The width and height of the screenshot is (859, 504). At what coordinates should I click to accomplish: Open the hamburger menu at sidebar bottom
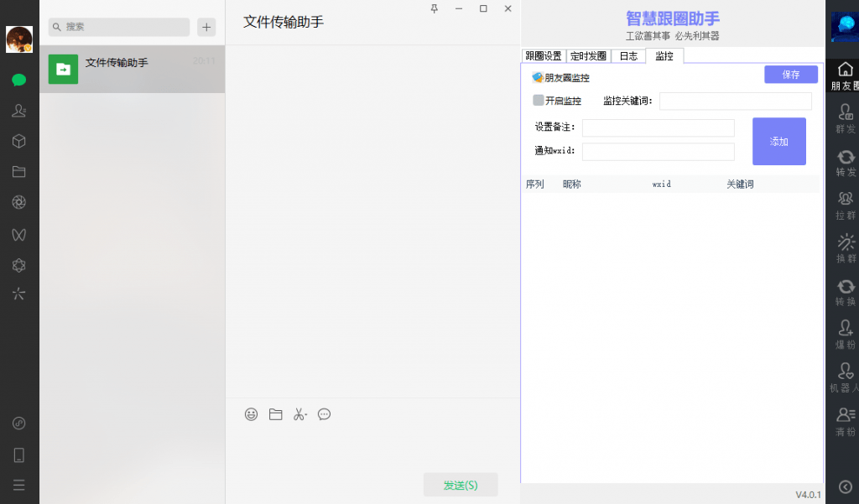(x=19, y=486)
